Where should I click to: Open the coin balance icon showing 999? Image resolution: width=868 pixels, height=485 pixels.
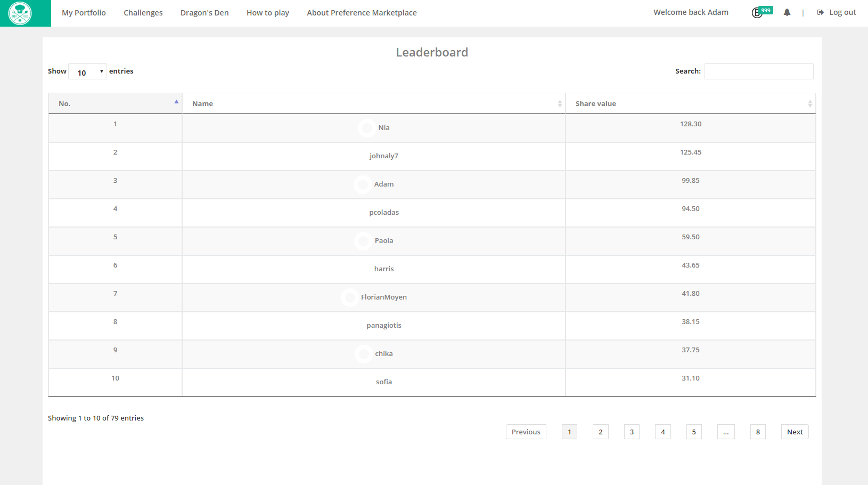(757, 13)
